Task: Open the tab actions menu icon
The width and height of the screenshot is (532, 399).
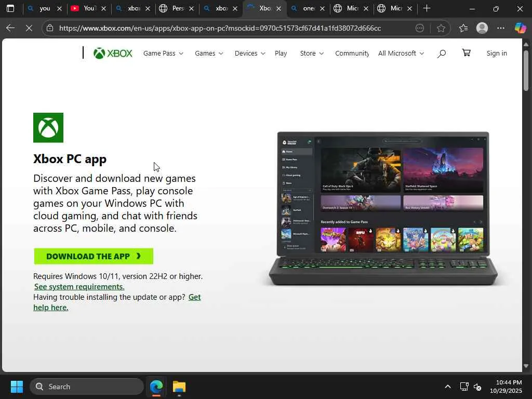Action: point(10,8)
